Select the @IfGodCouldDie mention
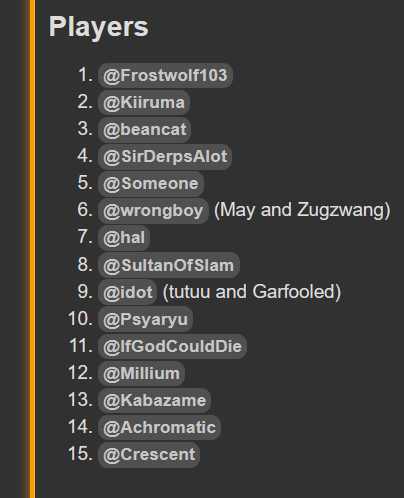Viewport: 404px width, 498px height. [x=172, y=347]
